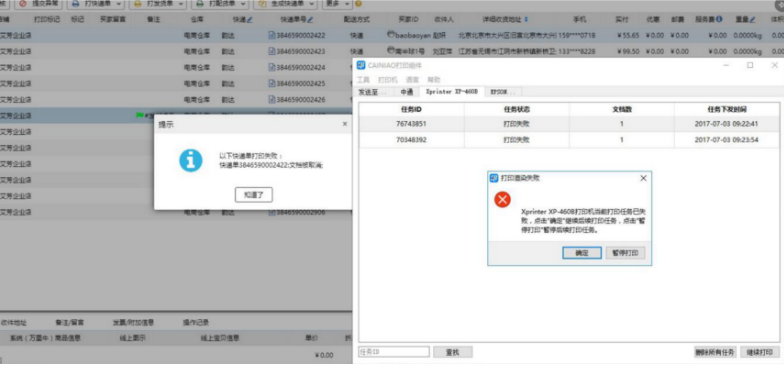
Task: Click 确定 to continue print tasks
Action: (582, 253)
